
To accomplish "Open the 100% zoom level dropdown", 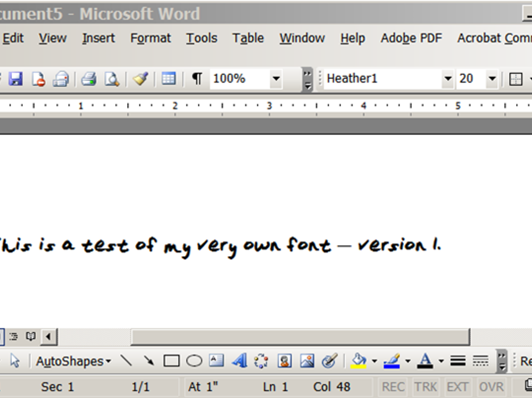I will 276,79.
